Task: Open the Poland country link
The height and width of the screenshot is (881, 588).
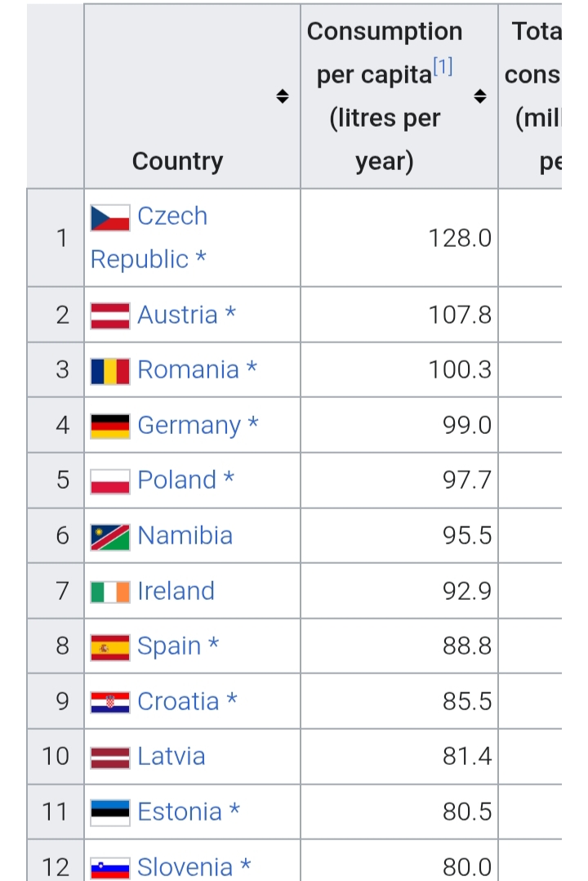Action: point(176,480)
